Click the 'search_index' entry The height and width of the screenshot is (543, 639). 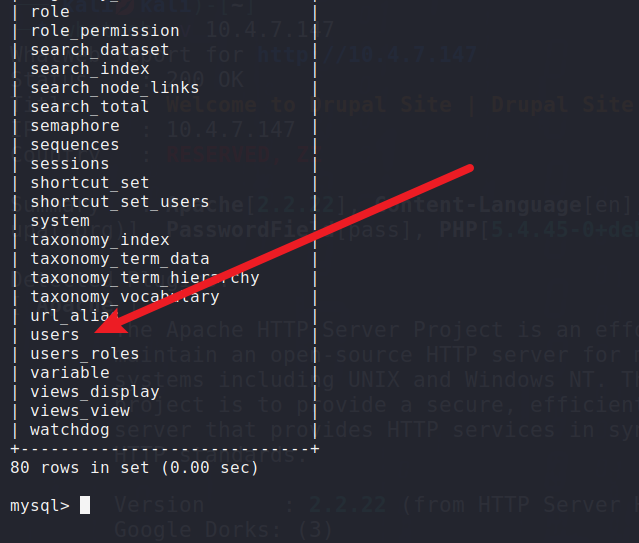click(90, 68)
